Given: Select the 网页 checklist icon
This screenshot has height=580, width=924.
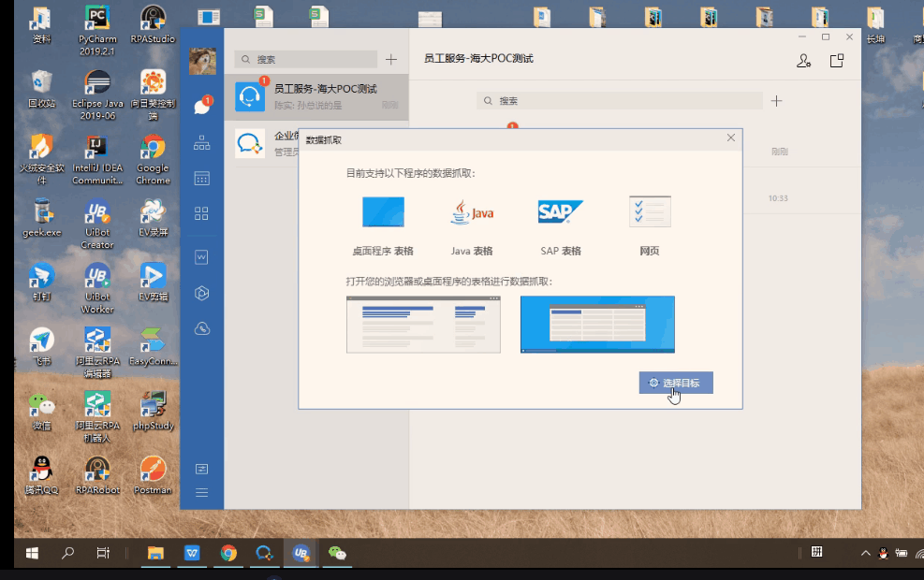Looking at the screenshot, I should click(x=650, y=212).
